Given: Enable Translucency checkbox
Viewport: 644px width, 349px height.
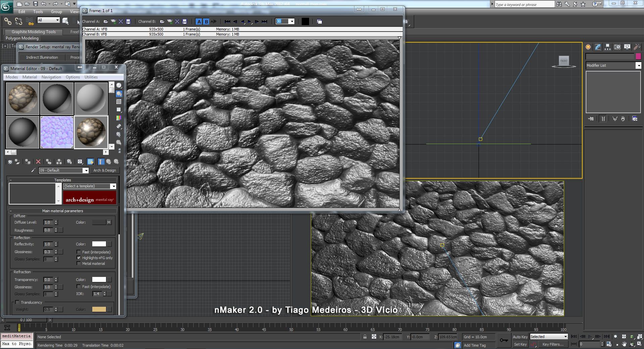Looking at the screenshot, I should (x=17, y=302).
